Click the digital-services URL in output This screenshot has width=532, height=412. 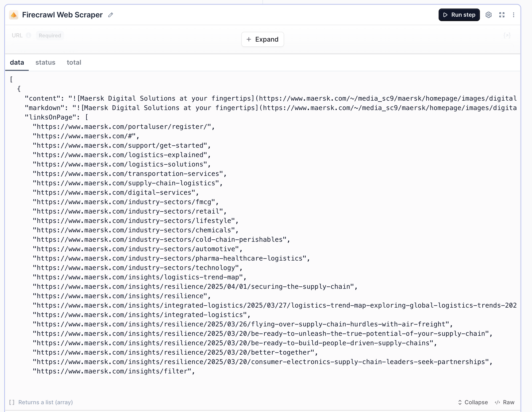(116, 193)
